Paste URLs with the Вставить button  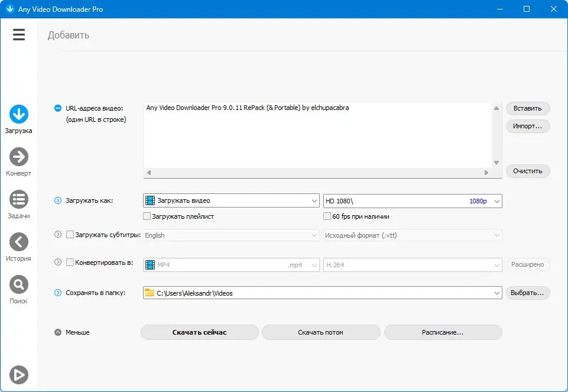point(527,108)
